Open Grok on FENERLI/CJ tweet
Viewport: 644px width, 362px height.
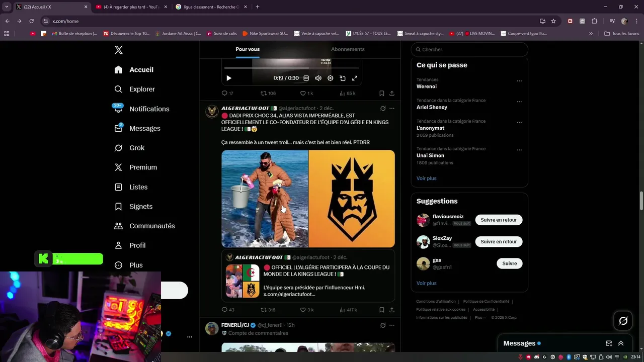click(383, 325)
